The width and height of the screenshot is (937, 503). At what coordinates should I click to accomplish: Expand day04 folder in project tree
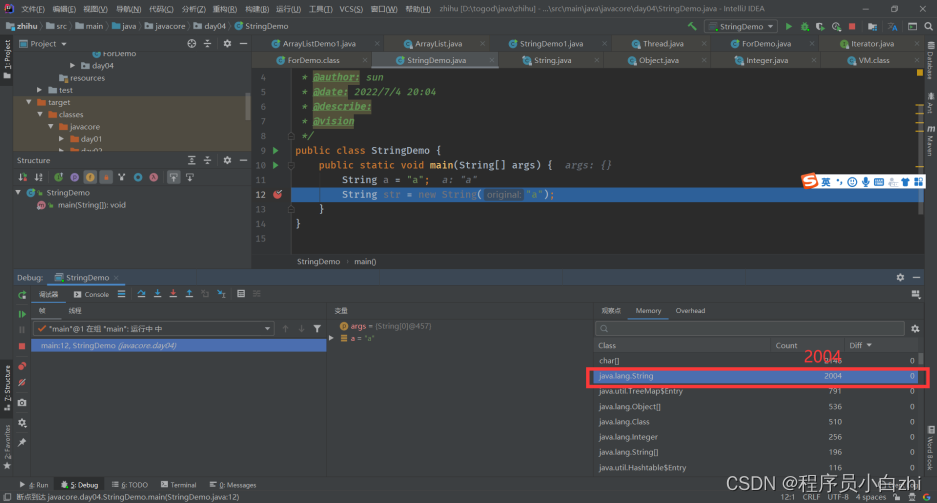coord(72,66)
